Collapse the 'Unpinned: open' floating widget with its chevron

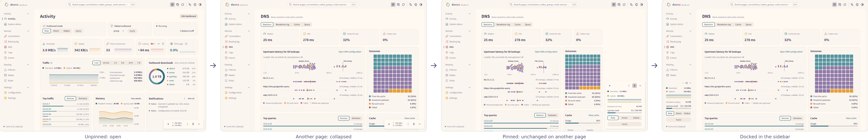pos(199,124)
